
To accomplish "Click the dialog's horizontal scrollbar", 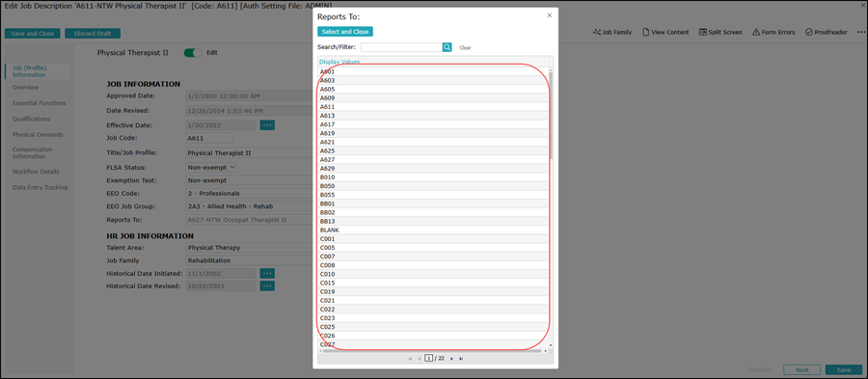I will pos(433,351).
